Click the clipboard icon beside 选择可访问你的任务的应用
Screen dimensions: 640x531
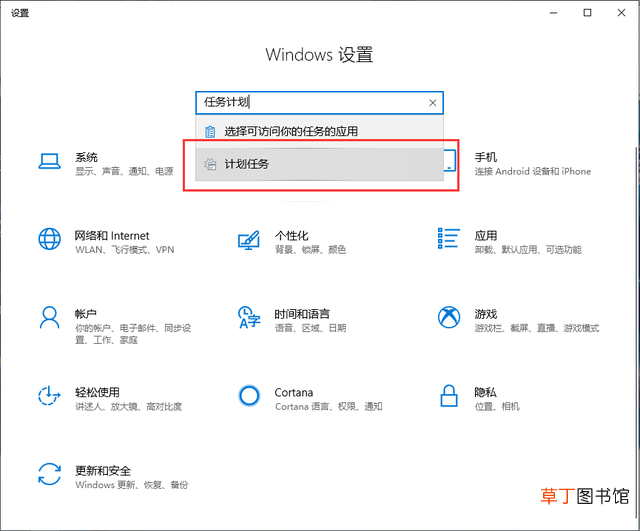pos(210,131)
